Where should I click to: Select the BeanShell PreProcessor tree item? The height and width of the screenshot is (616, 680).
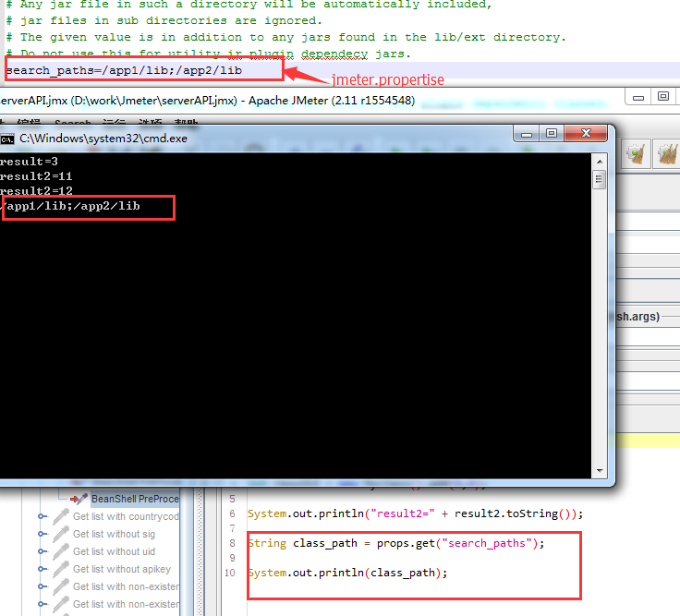(135, 499)
